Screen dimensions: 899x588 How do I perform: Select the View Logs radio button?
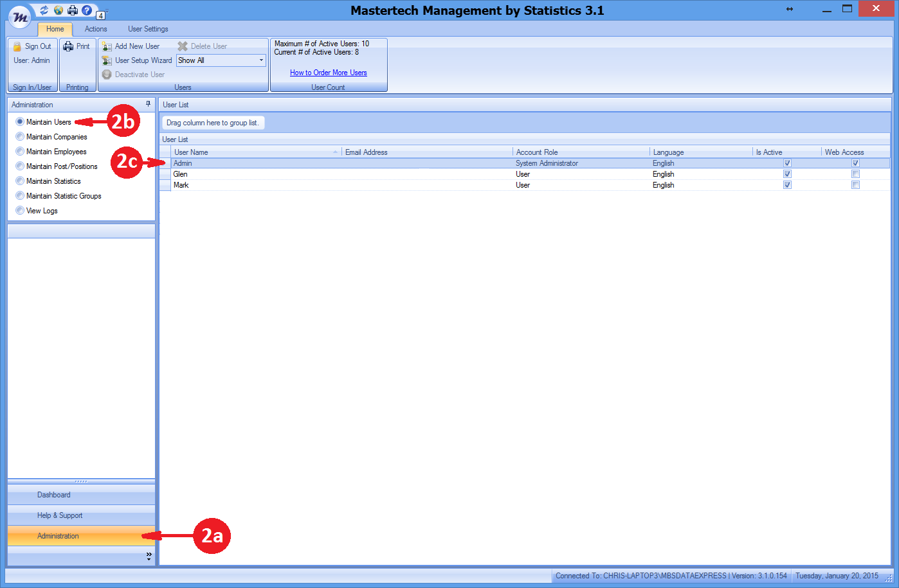click(20, 210)
